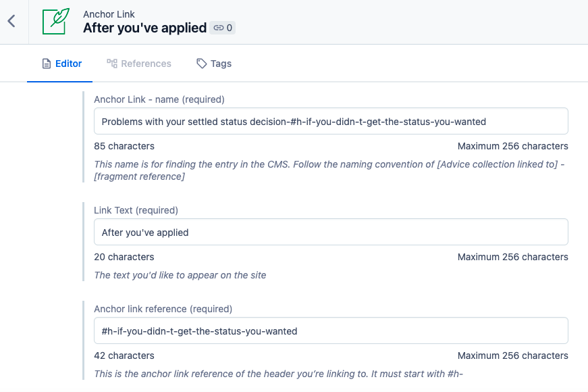The height and width of the screenshot is (392, 588).
Task: Select the Anchor link reference input field
Action: coord(331,331)
